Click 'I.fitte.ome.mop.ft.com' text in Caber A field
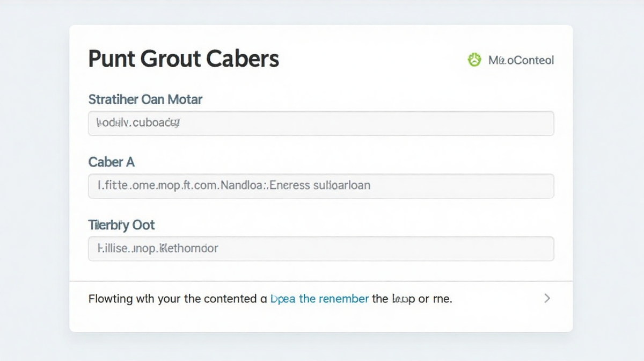 point(157,186)
